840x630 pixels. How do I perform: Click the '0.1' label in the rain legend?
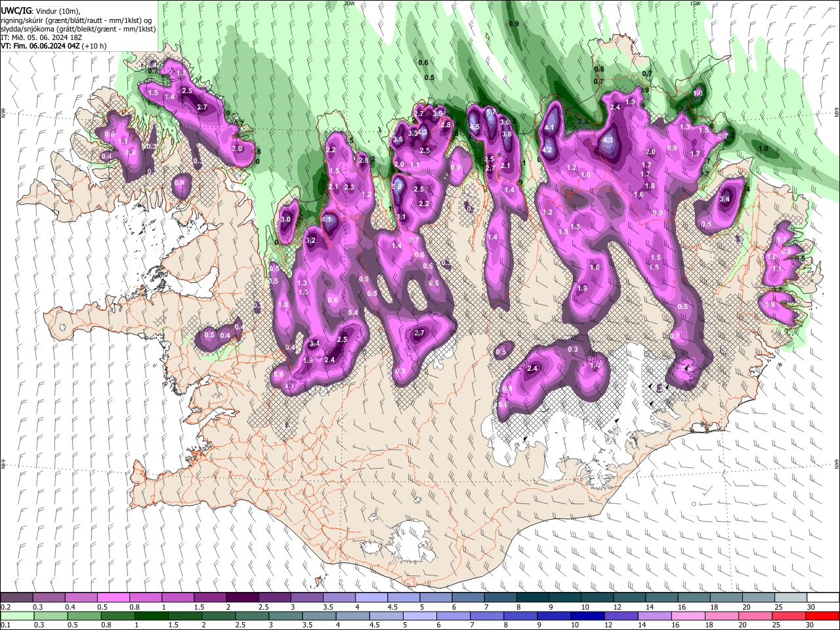5,625
